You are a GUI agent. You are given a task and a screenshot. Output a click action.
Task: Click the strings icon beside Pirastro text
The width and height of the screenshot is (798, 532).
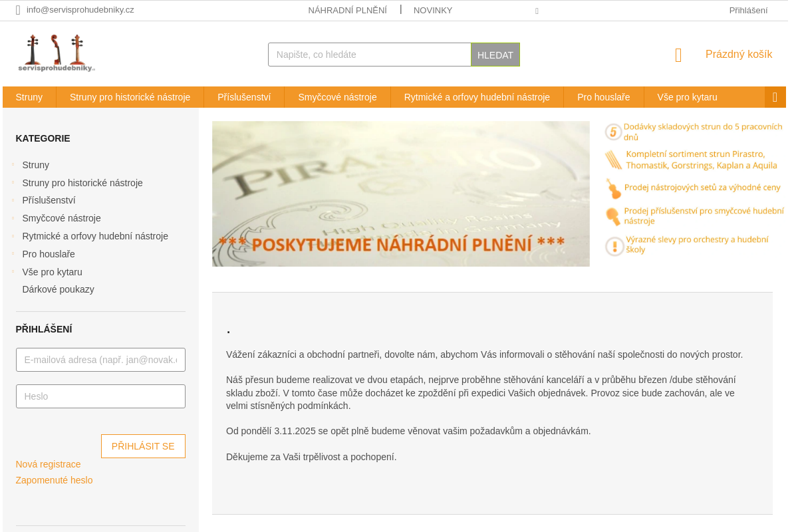(613, 160)
